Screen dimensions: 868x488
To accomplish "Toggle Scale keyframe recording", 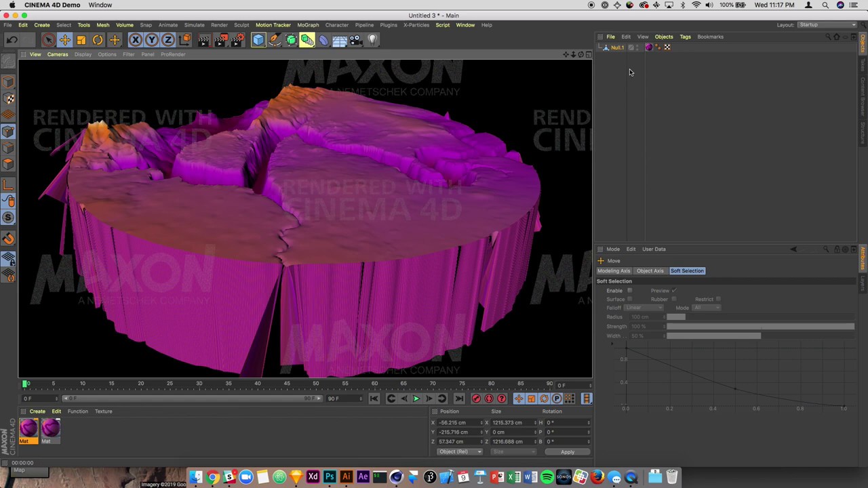I will pyautogui.click(x=532, y=399).
